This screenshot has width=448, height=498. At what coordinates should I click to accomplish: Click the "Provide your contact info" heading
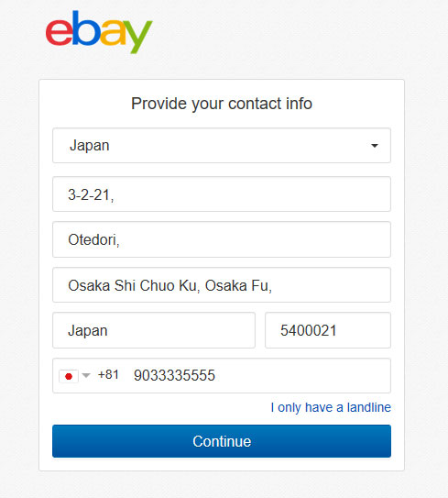(222, 104)
